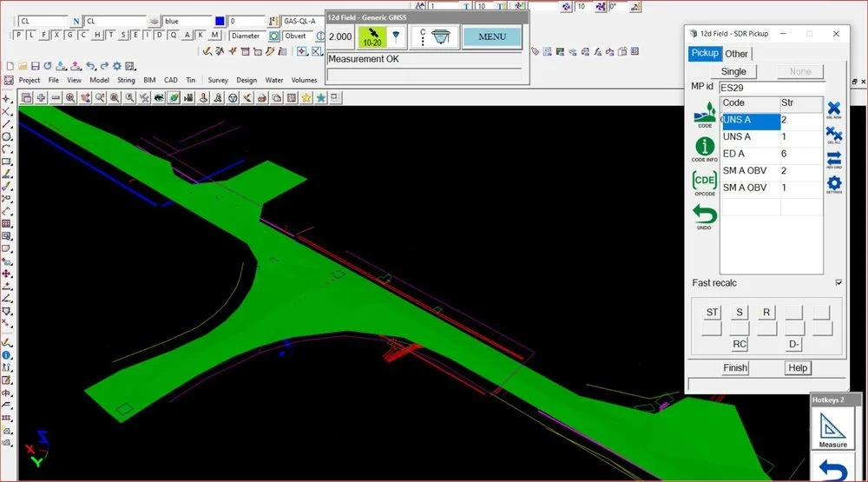Viewport: 868px width, 482px height.
Task: Open the Tin menu
Action: click(x=190, y=80)
